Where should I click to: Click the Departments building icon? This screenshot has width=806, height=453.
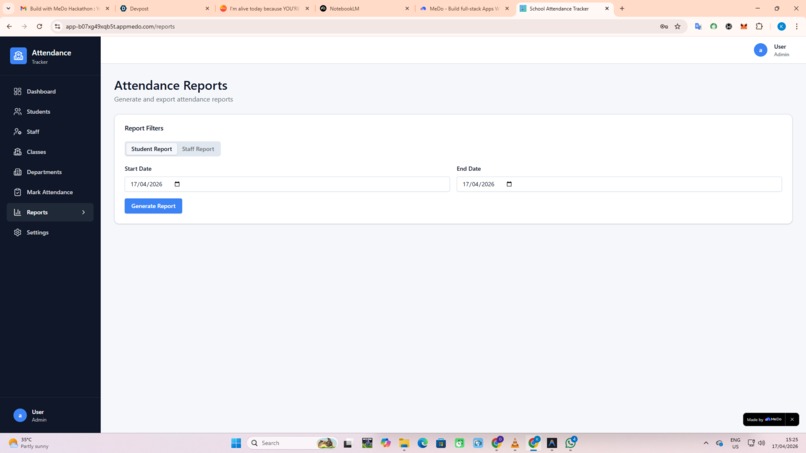click(17, 172)
